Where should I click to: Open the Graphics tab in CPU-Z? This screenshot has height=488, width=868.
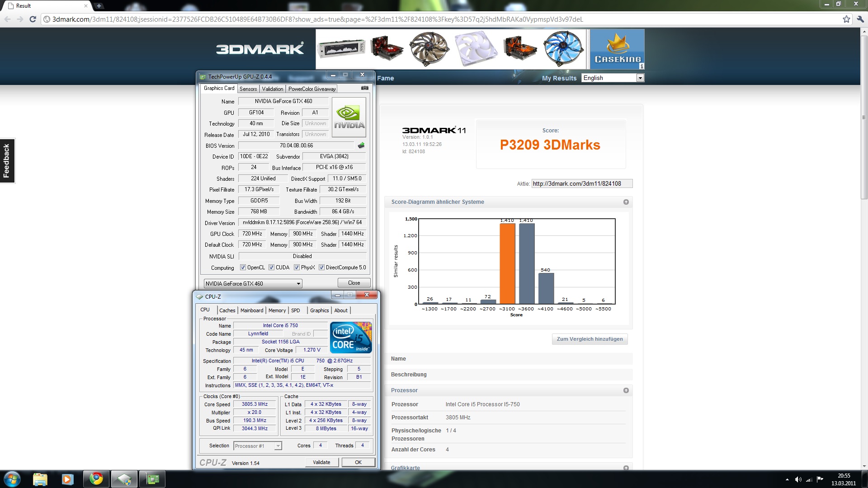[320, 310]
